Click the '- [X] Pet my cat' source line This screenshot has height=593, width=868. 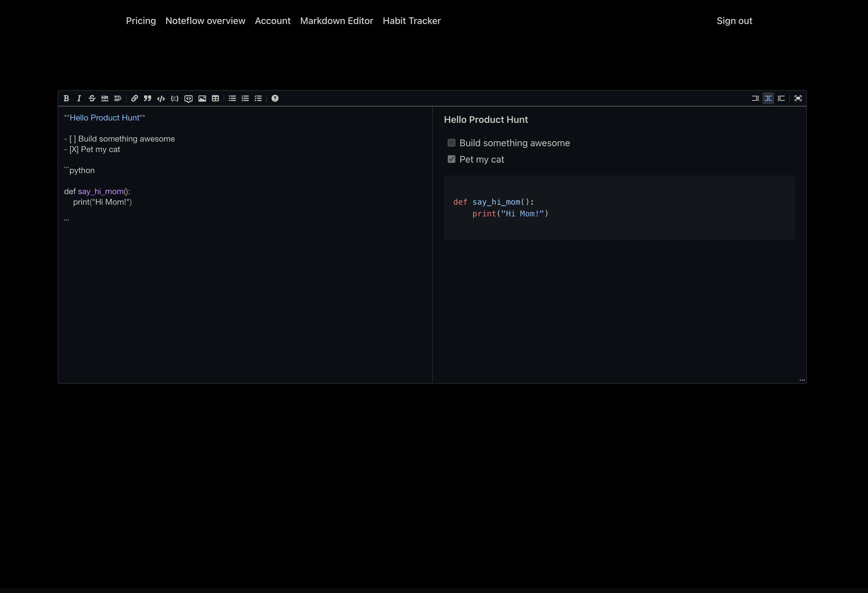pyautogui.click(x=92, y=149)
